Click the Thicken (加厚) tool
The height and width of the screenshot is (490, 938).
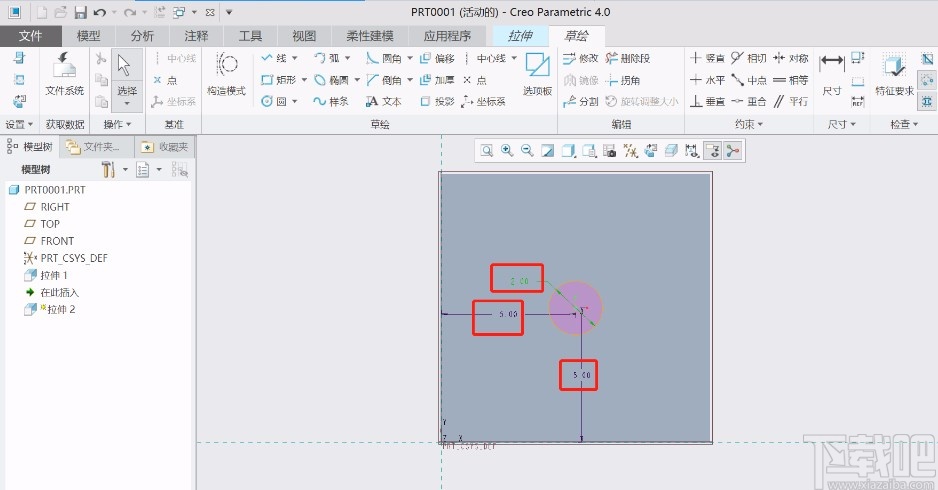[437, 80]
